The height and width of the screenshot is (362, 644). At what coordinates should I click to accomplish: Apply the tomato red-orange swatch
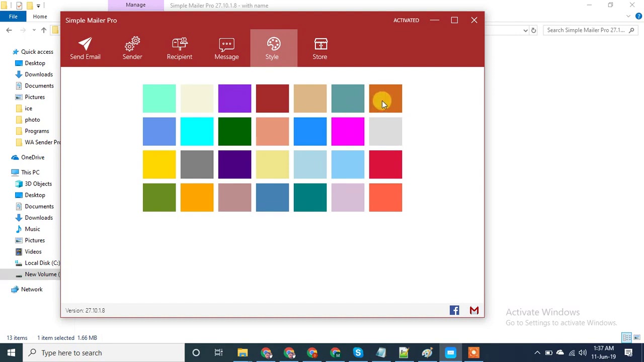point(385,197)
